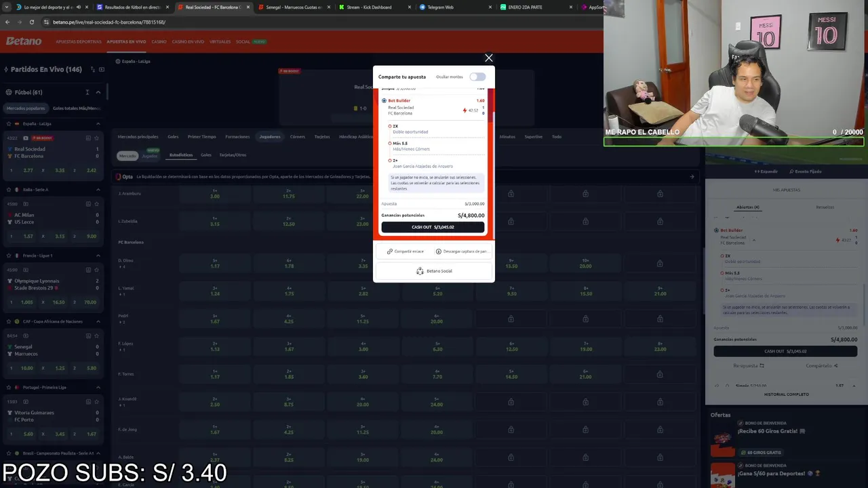
Task: Select Pedri 1+ odds 1.67
Action: [x=215, y=319]
